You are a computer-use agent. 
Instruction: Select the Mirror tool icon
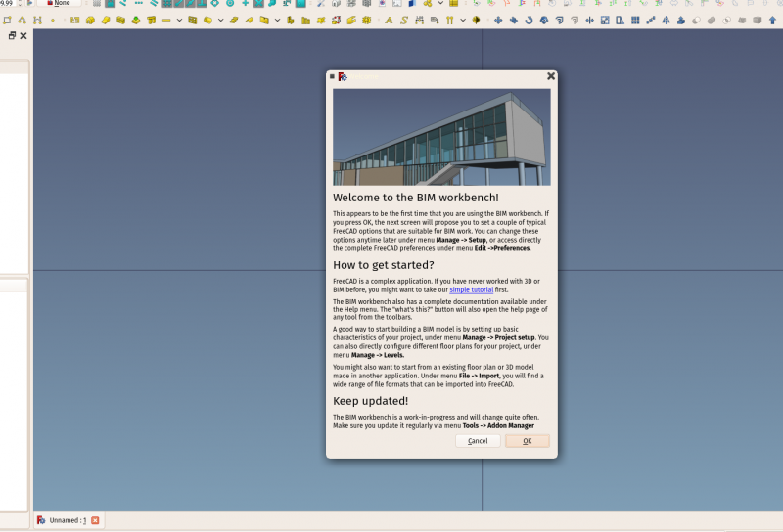(x=666, y=21)
